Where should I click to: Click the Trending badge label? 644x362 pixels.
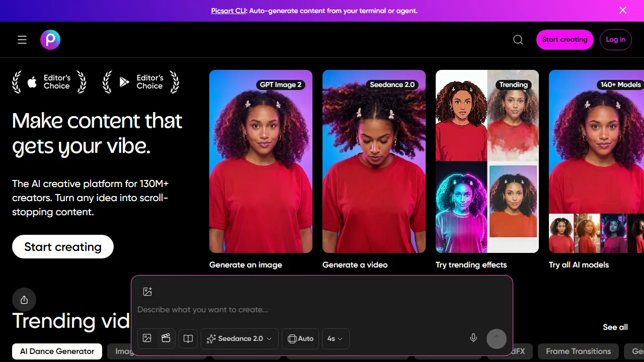pyautogui.click(x=514, y=84)
